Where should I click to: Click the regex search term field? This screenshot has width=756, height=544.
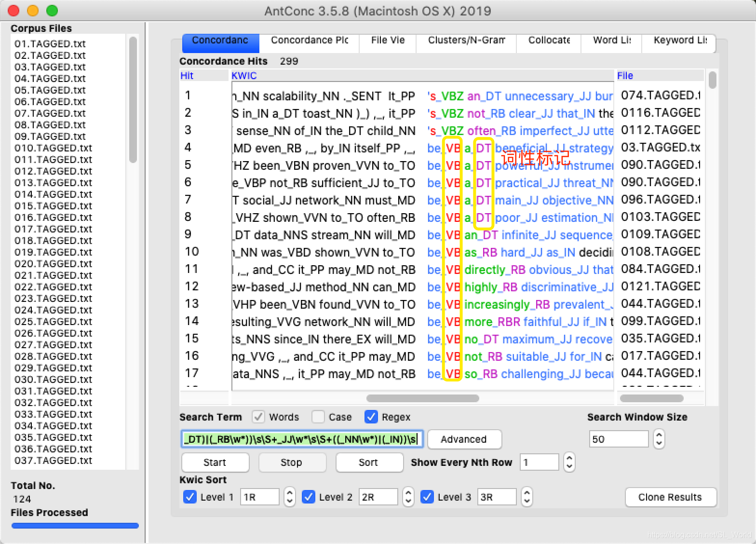click(x=302, y=439)
